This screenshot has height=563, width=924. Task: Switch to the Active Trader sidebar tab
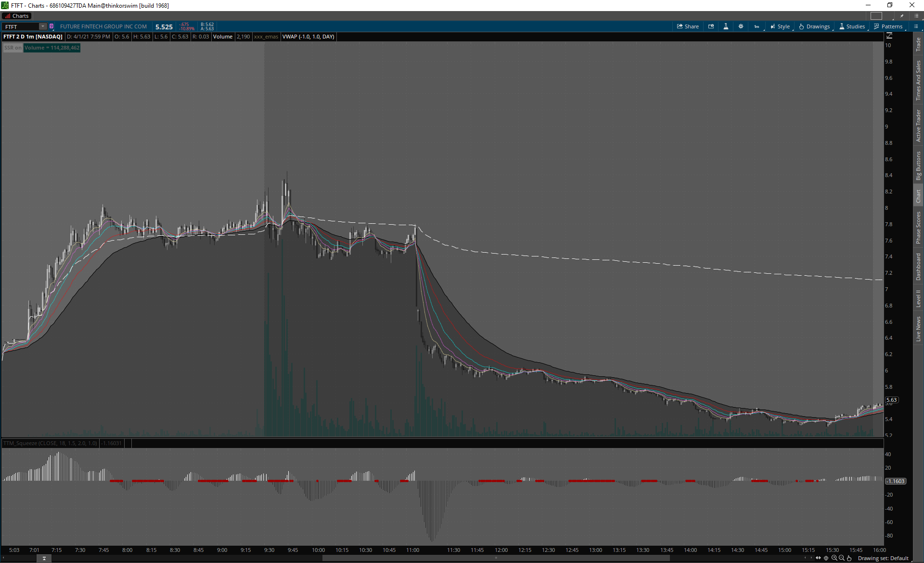click(918, 125)
